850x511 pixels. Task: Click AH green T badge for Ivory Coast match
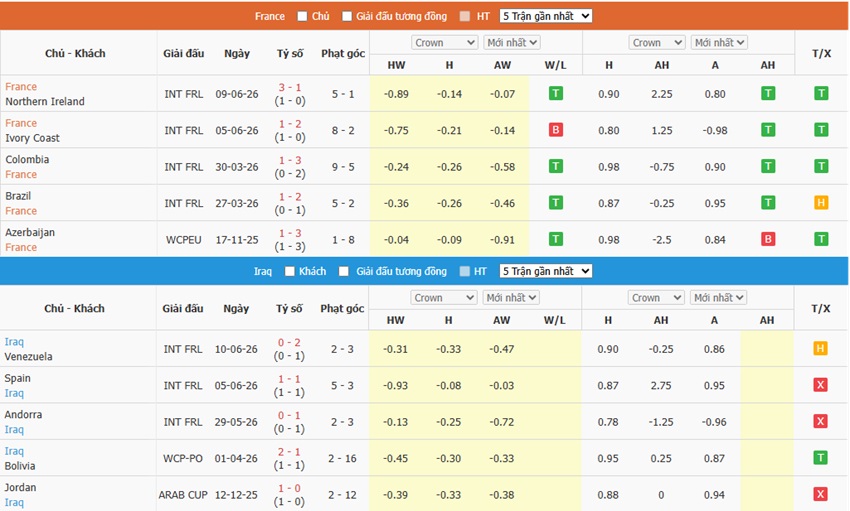pyautogui.click(x=768, y=130)
